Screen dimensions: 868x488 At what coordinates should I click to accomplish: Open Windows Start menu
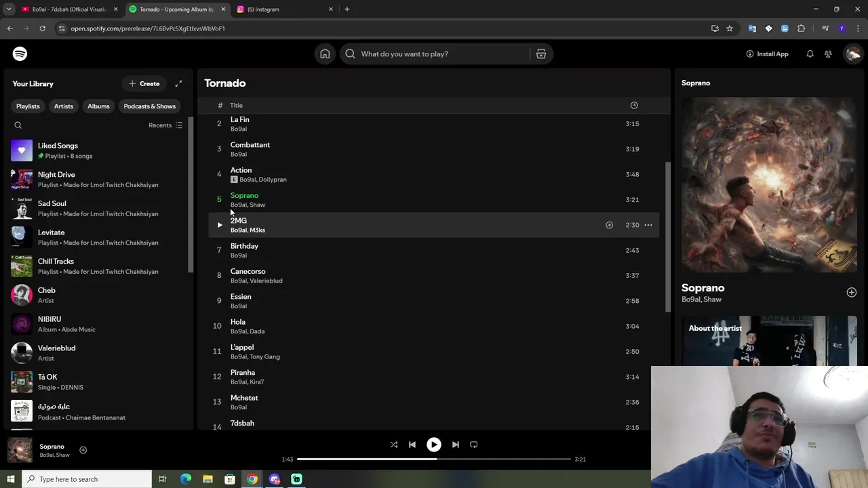click(10, 479)
